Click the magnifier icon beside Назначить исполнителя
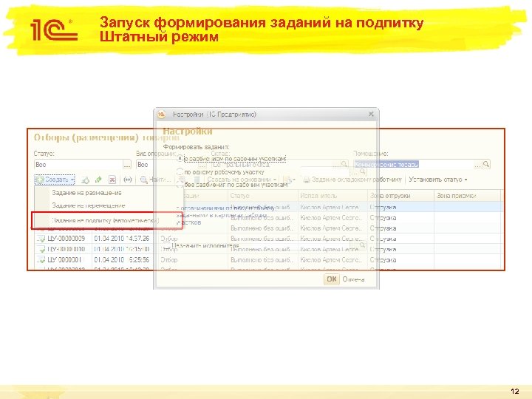Viewport: 532px width, 399px height. click(x=362, y=245)
